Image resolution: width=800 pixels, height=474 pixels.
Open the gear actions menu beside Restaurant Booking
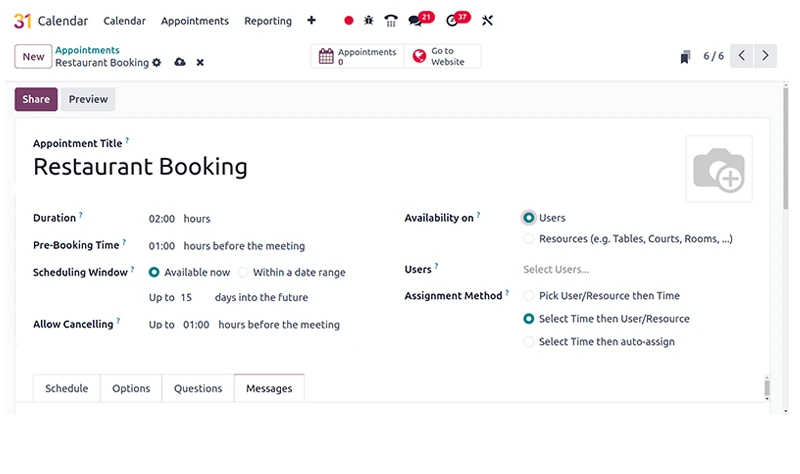tap(157, 62)
